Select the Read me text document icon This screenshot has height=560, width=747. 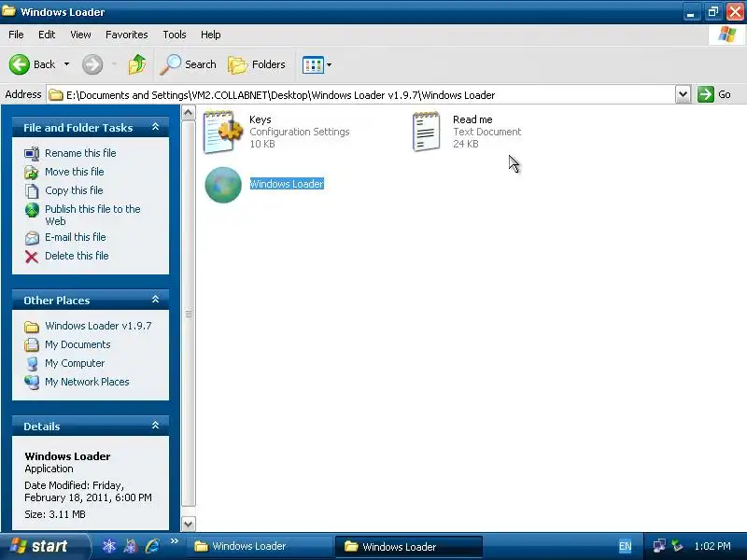click(x=426, y=132)
